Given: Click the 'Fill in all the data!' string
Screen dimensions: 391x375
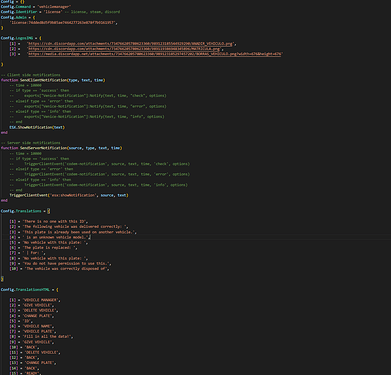Looking at the screenshot, I should (46, 337).
